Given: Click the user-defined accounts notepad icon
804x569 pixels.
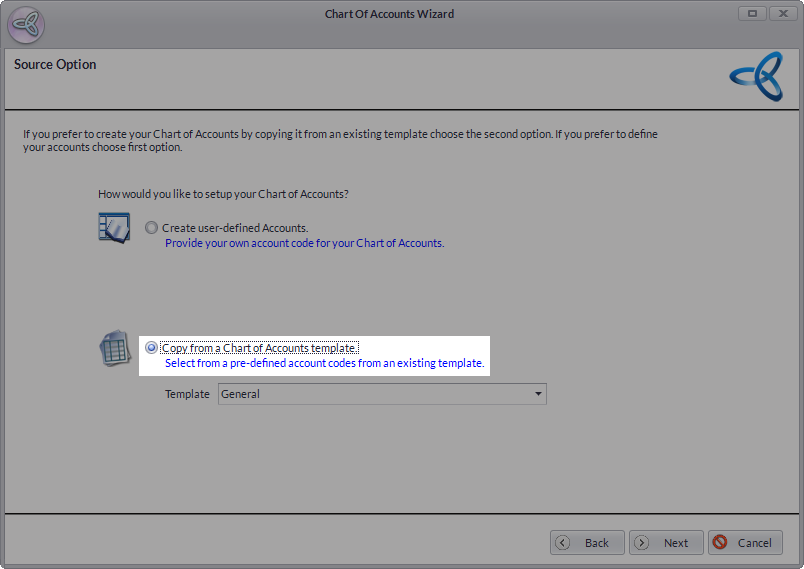Looking at the screenshot, I should click(x=114, y=227).
